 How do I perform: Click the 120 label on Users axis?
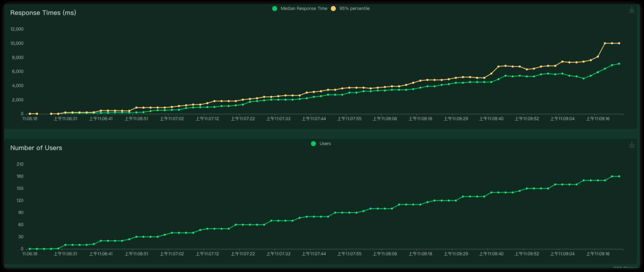click(x=20, y=200)
